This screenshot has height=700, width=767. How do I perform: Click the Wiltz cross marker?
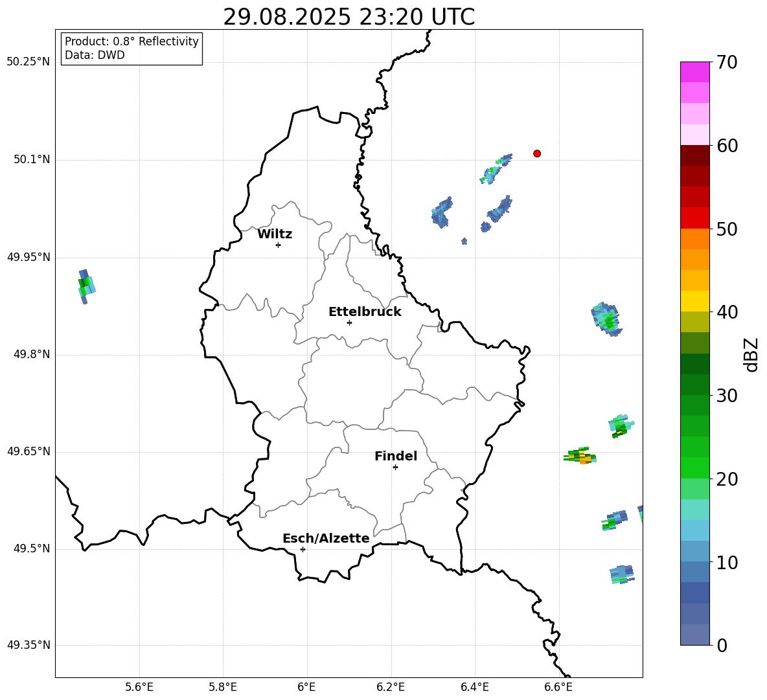coord(279,245)
